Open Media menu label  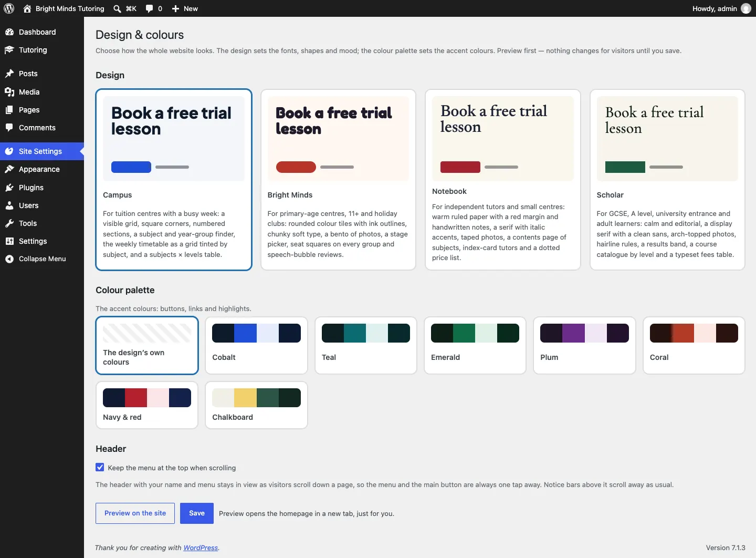coord(29,92)
